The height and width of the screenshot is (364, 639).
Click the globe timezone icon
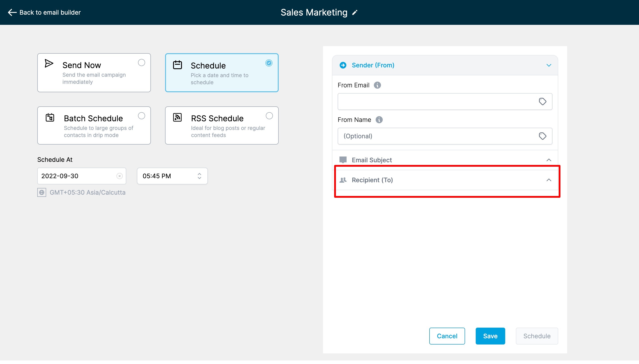point(41,192)
